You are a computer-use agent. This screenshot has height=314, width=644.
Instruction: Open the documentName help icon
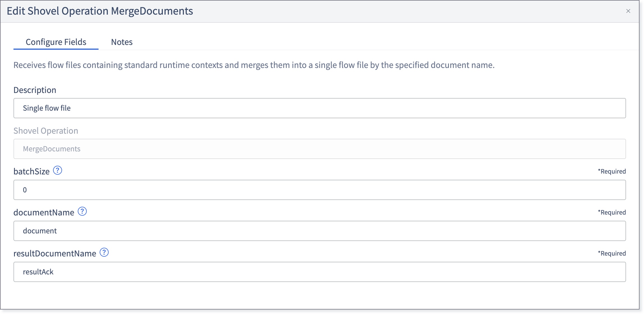click(x=82, y=211)
